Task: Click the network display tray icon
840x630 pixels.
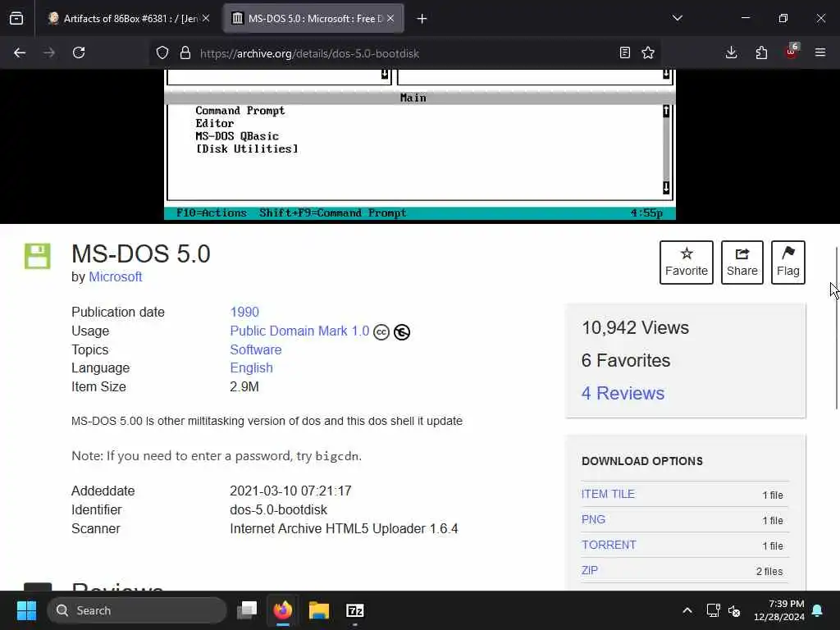Action: pos(713,610)
